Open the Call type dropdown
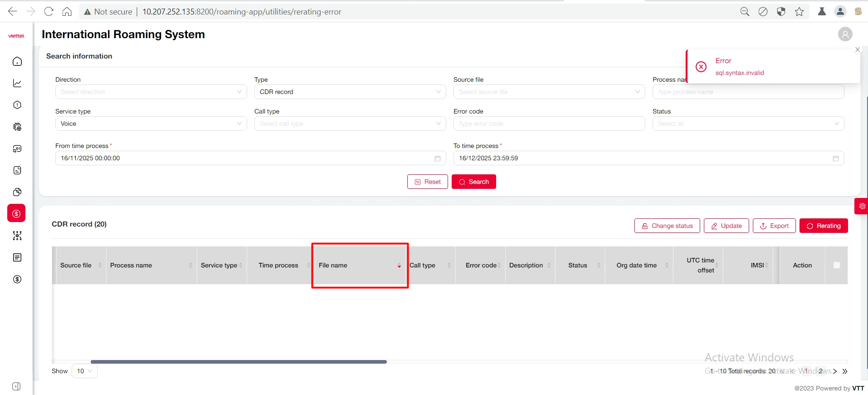 [x=350, y=123]
